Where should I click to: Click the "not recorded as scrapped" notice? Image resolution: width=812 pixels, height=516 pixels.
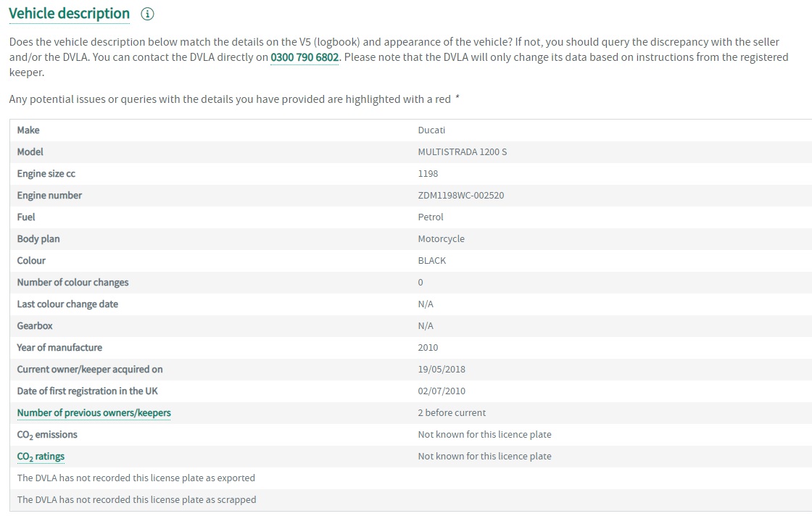(136, 500)
